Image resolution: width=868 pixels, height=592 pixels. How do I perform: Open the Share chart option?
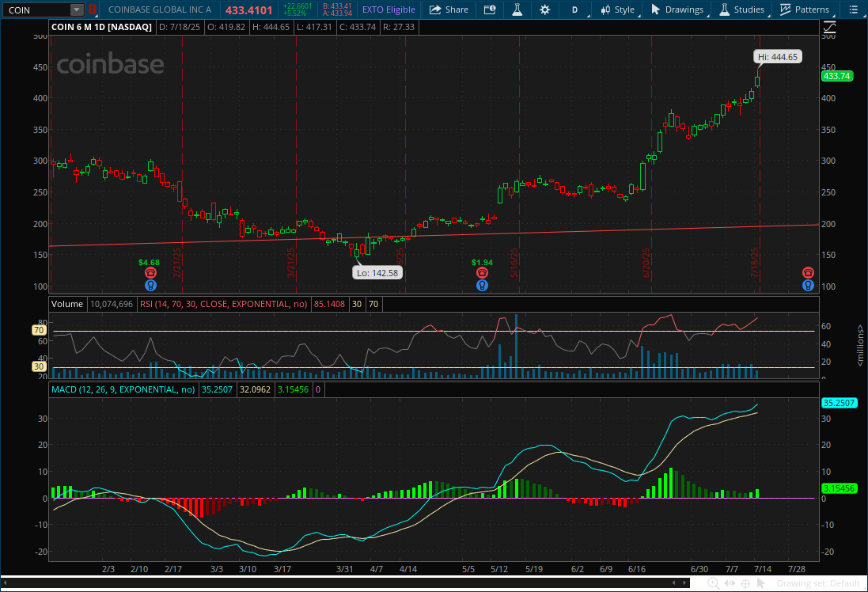tap(449, 9)
